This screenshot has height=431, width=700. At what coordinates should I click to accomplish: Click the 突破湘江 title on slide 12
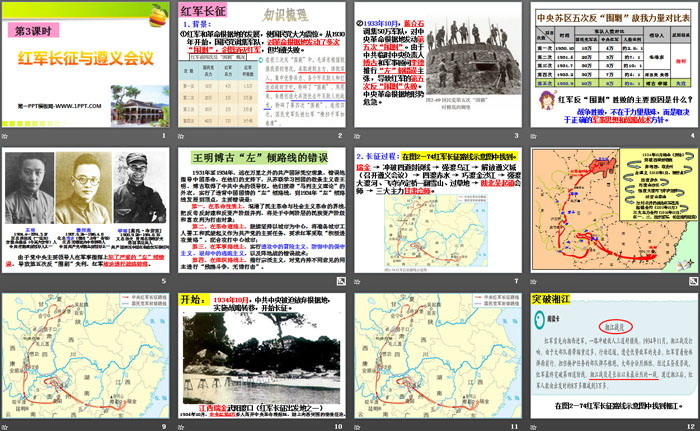(x=552, y=300)
